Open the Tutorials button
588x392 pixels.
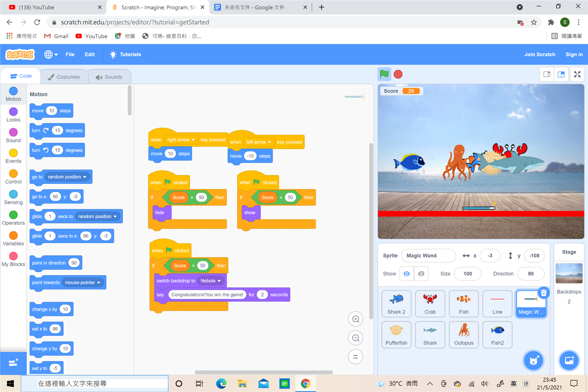click(125, 54)
